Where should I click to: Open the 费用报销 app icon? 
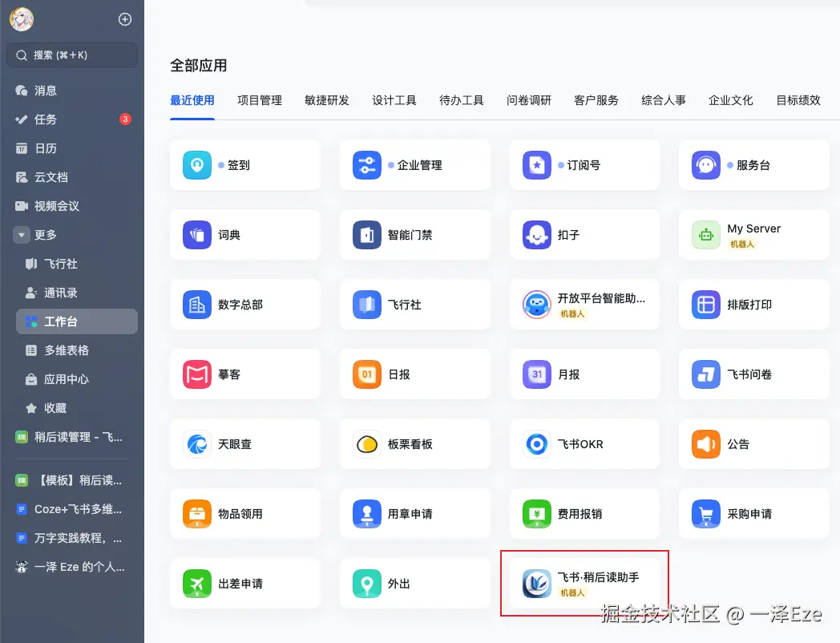click(537, 514)
